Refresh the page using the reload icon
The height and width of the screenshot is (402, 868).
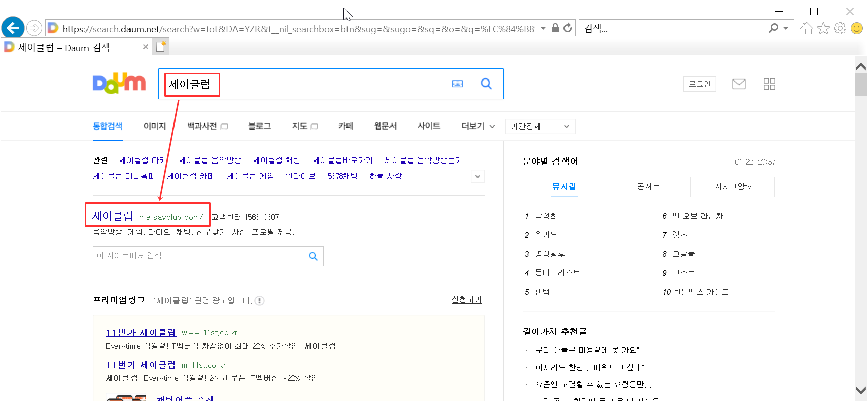coord(568,28)
